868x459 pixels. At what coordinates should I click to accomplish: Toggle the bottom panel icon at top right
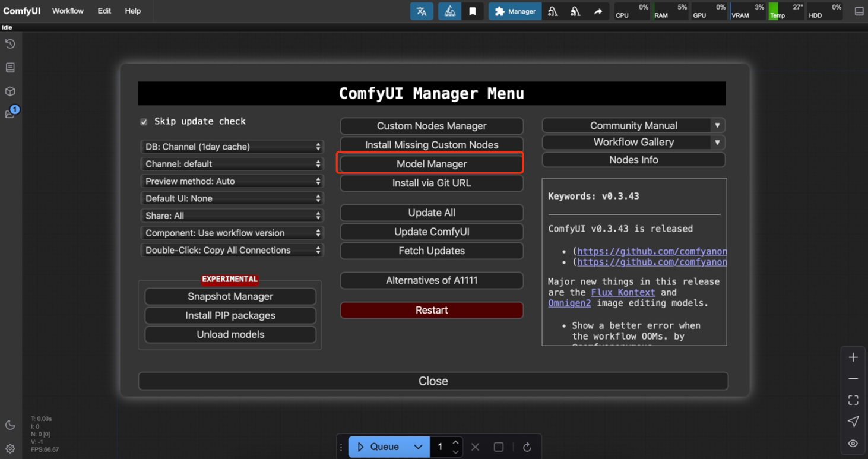click(859, 11)
